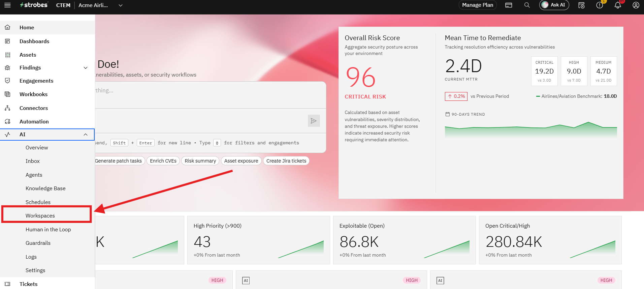Open Human in the Loop
Viewport: 644px width, 289px height.
(47, 229)
